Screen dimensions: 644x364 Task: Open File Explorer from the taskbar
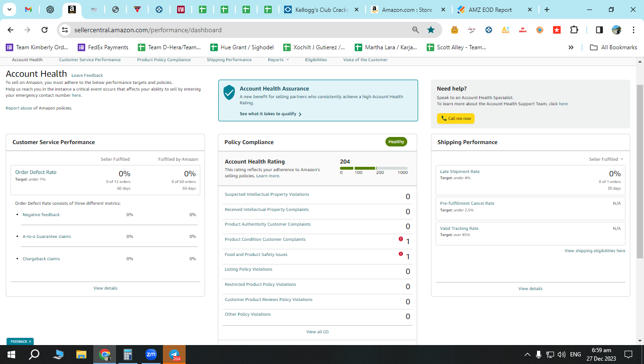point(81,355)
